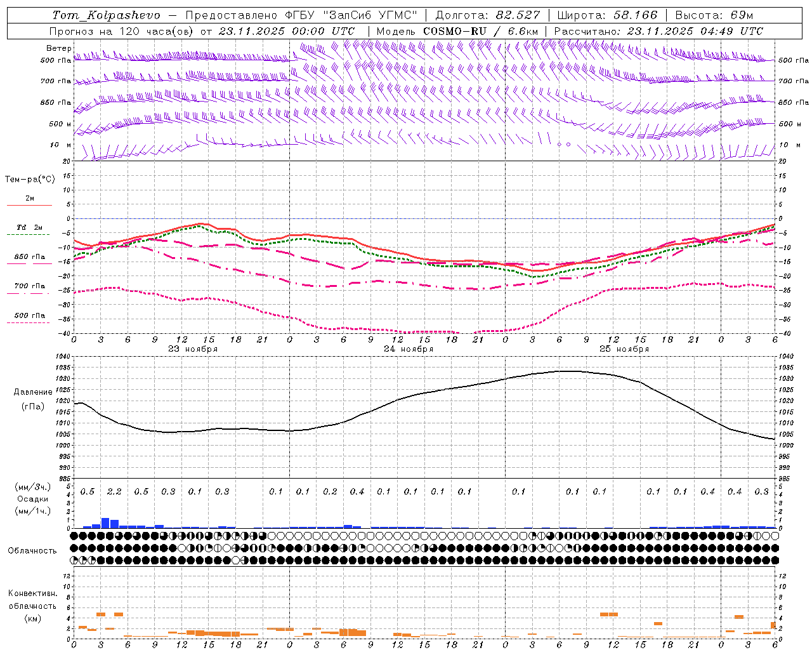The width and height of the screenshot is (812, 650).
Task: Click the Модель COSMO-RU / 6.6км label
Action: [x=457, y=31]
